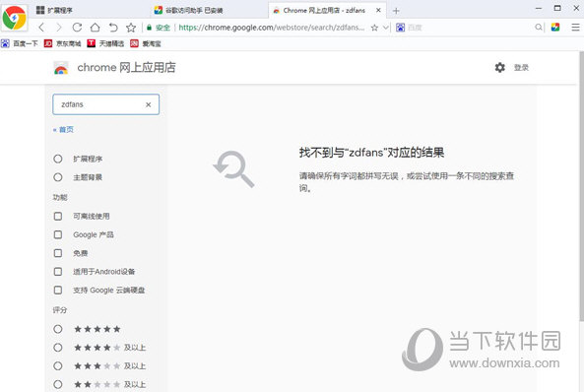Image resolution: width=584 pixels, height=392 pixels.
Task: Minimize the browser window
Action: point(539,8)
